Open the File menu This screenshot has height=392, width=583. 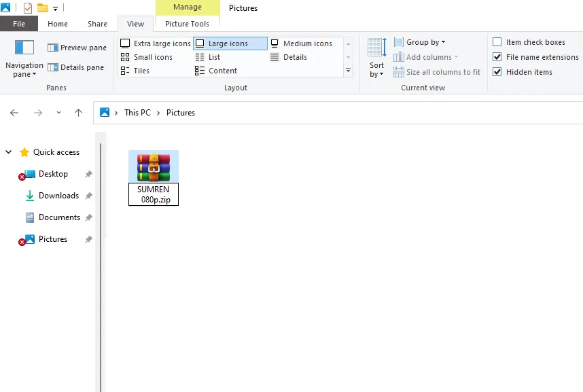[19, 24]
